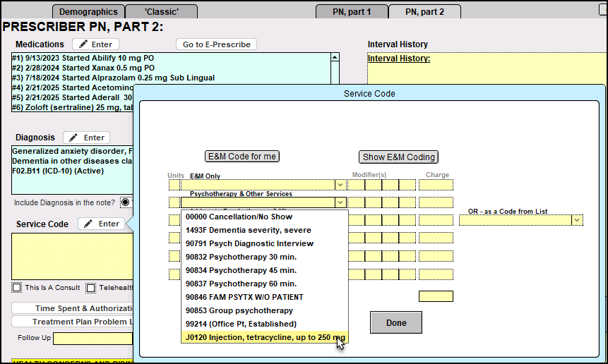Choose 90834 Psychotherapy 45 min. from list
Image resolution: width=608 pixels, height=364 pixels.
coord(241,270)
